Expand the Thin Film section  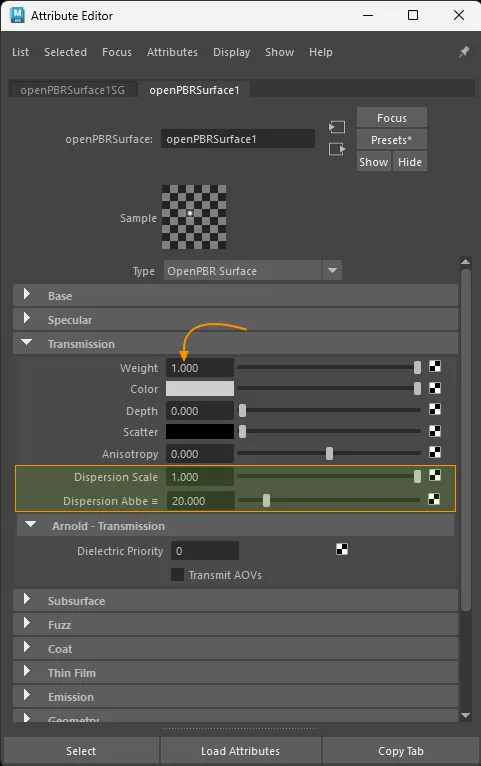[x=235, y=672]
